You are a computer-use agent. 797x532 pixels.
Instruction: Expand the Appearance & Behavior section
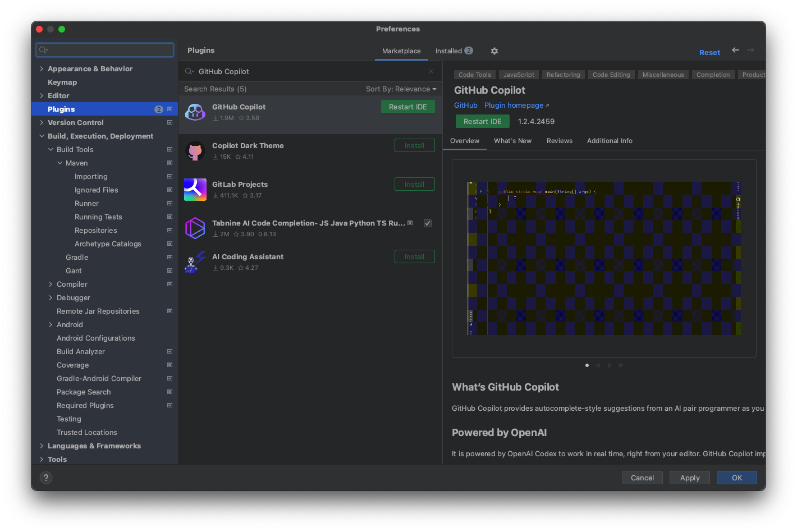tap(42, 69)
